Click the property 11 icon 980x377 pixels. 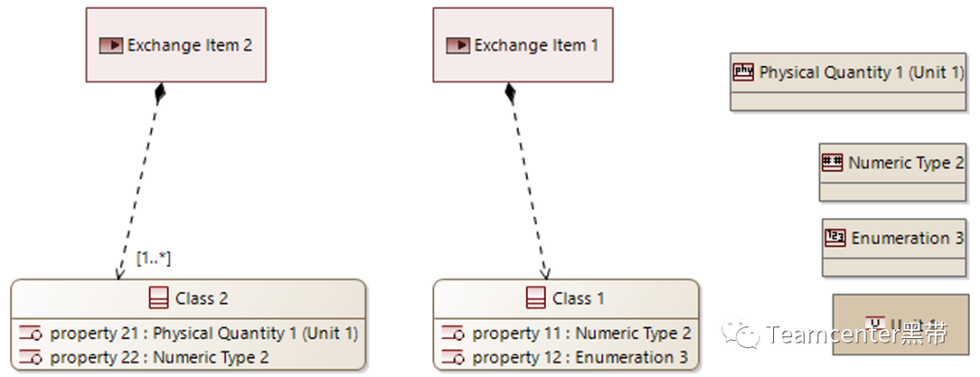click(453, 333)
